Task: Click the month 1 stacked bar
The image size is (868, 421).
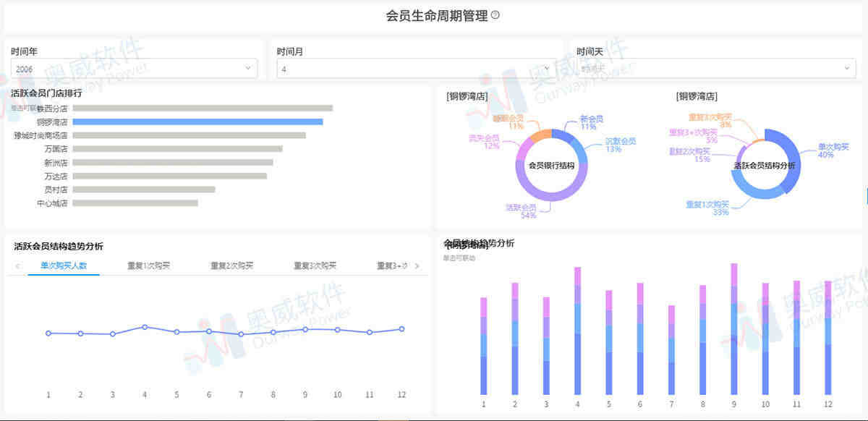Action: [x=483, y=346]
